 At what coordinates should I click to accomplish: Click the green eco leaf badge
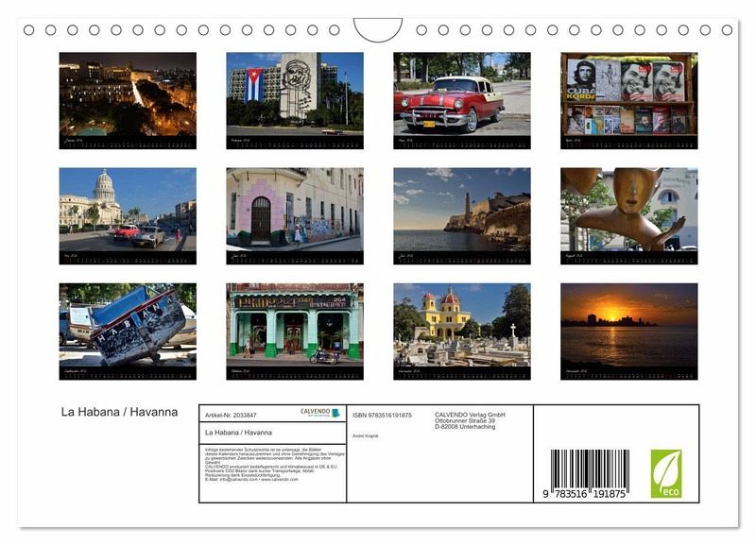click(666, 473)
